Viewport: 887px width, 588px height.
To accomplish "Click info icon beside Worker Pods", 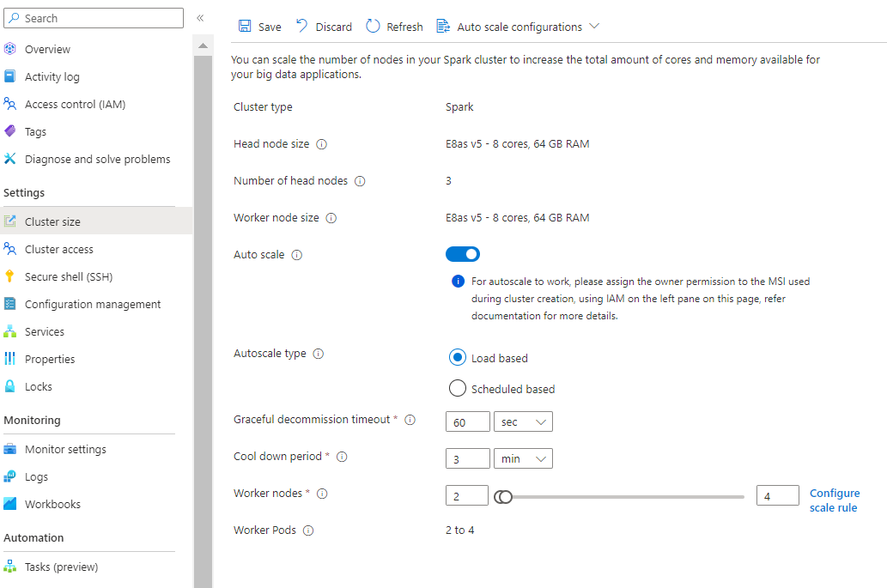I will click(308, 530).
